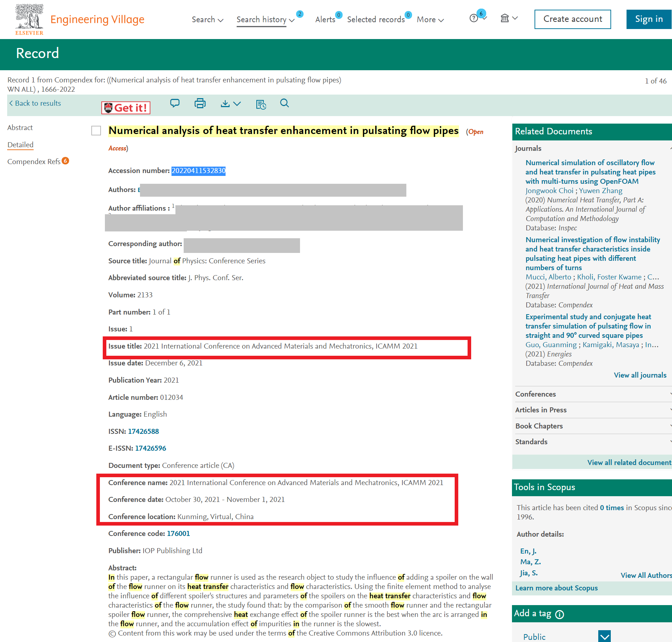Open the Public tag visibility dropdown
Image resolution: width=672 pixels, height=642 pixels.
[x=604, y=637]
